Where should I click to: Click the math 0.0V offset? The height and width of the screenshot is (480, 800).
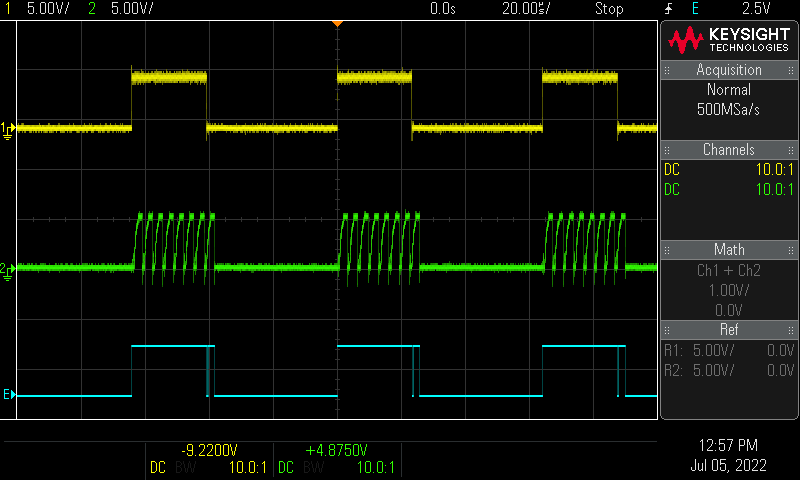(x=729, y=310)
